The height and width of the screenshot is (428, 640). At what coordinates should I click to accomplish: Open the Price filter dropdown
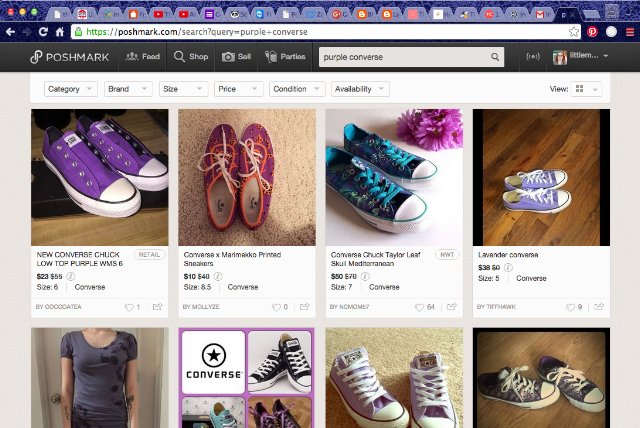[x=238, y=89]
